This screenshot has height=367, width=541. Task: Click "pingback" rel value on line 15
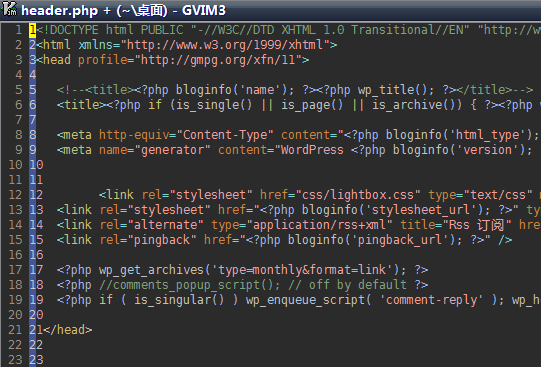point(162,240)
